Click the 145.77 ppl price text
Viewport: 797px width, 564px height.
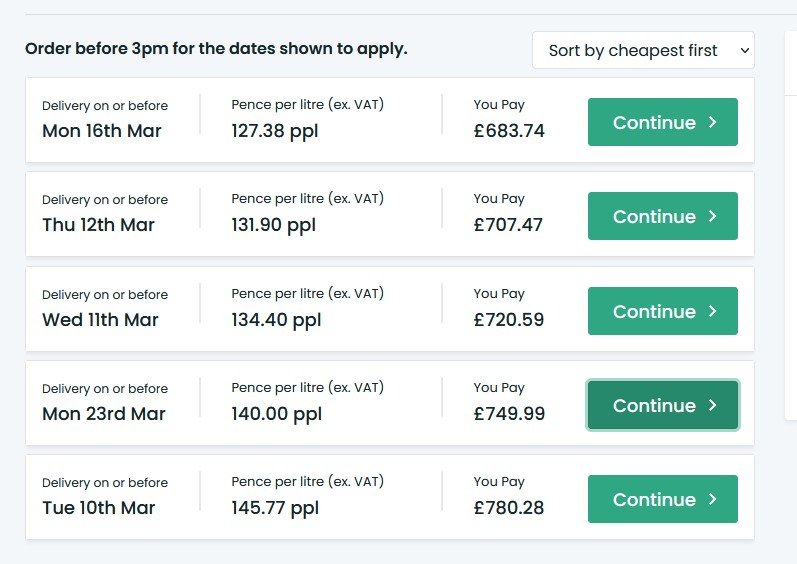click(x=275, y=508)
